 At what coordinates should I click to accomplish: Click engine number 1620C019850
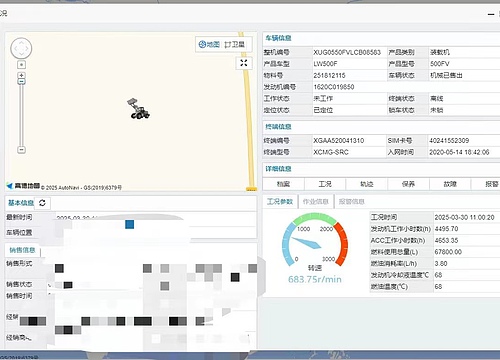tap(334, 87)
